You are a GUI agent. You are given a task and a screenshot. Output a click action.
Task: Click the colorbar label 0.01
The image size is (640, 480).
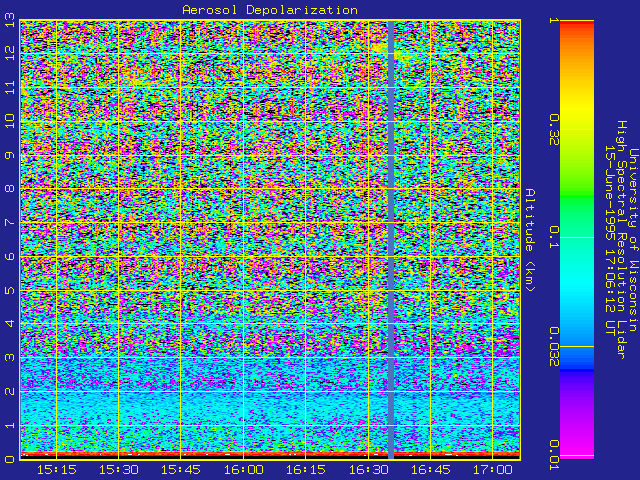pyautogui.click(x=554, y=455)
